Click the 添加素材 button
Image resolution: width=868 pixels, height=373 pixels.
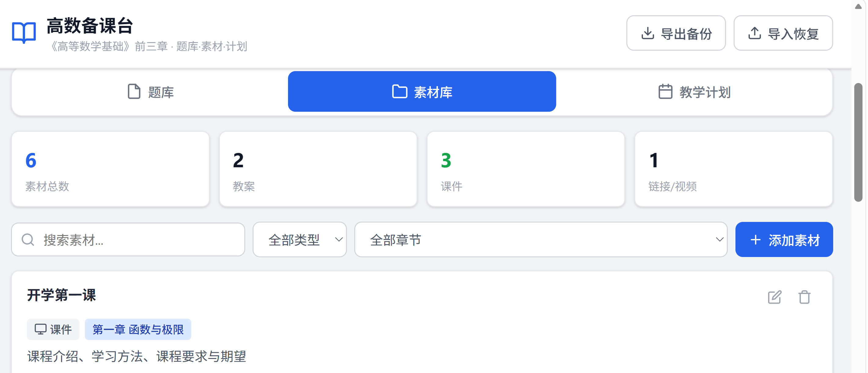tap(784, 239)
